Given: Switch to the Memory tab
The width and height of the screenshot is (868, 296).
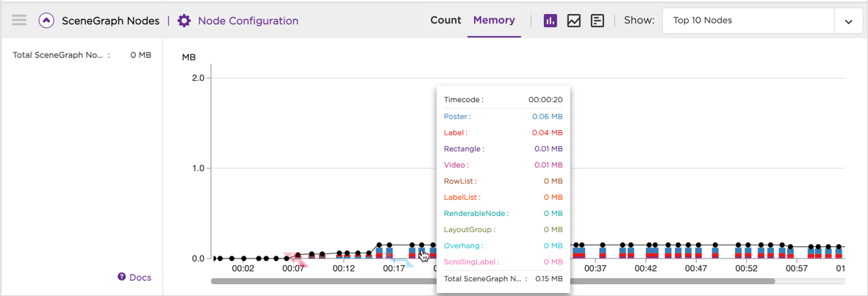Looking at the screenshot, I should (494, 21).
